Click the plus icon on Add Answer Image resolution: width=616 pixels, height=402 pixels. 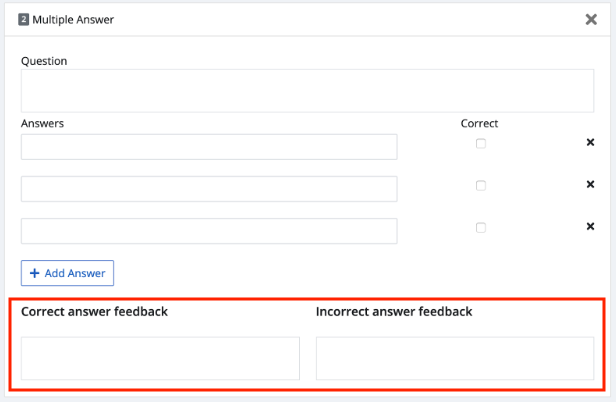35,273
